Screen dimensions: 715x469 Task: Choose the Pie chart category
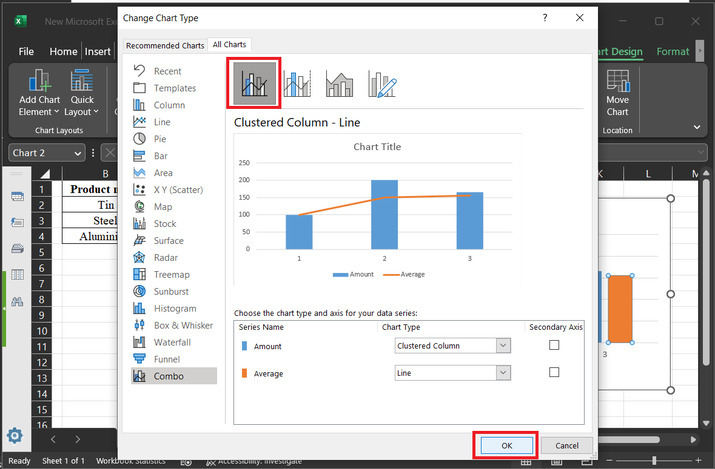(160, 138)
